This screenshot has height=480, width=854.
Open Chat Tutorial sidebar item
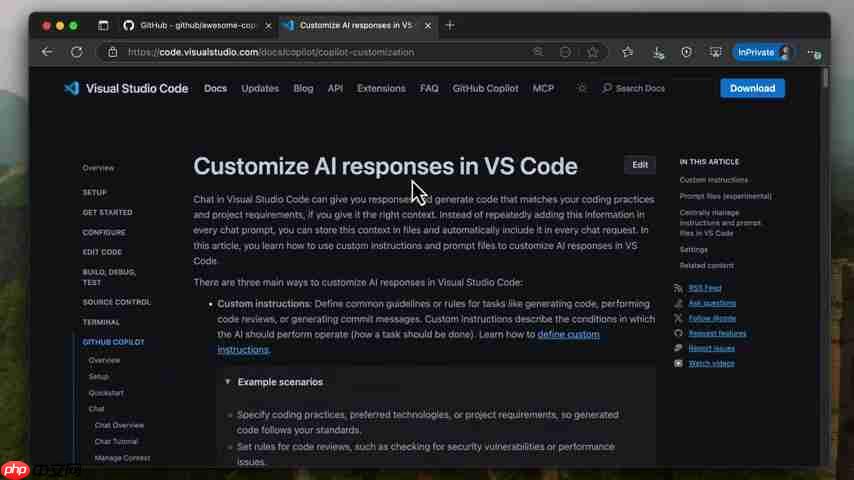pyautogui.click(x=117, y=441)
